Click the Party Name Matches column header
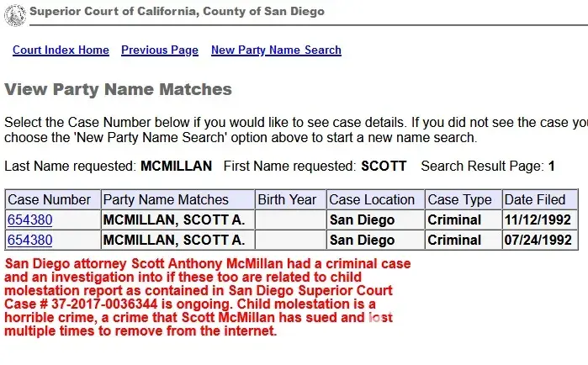 [166, 200]
